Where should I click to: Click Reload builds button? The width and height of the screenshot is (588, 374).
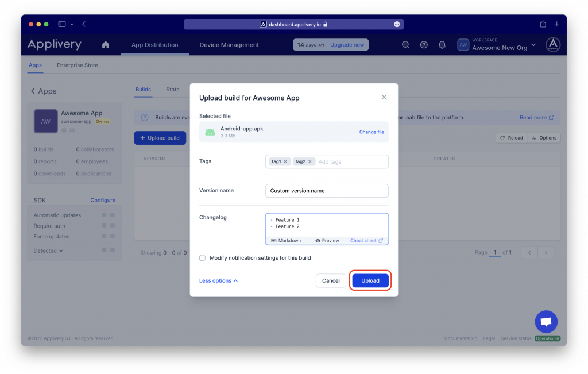(x=511, y=138)
